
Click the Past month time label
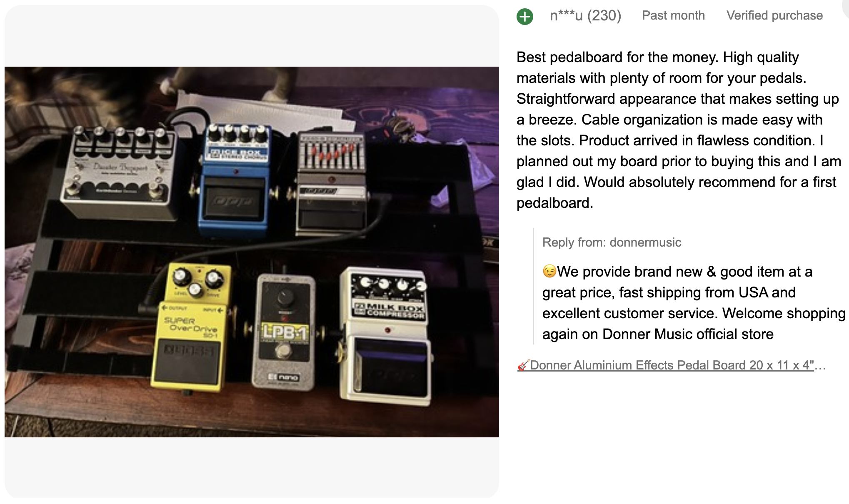click(x=673, y=16)
